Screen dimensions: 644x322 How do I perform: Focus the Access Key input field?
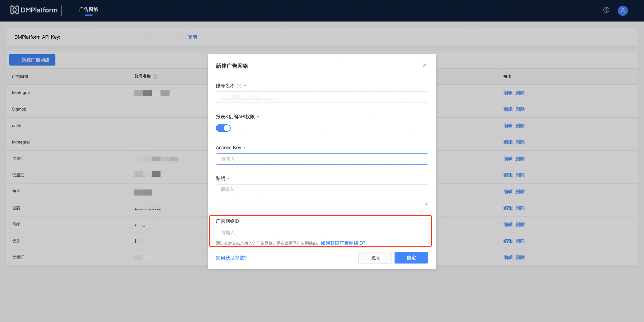click(x=322, y=159)
